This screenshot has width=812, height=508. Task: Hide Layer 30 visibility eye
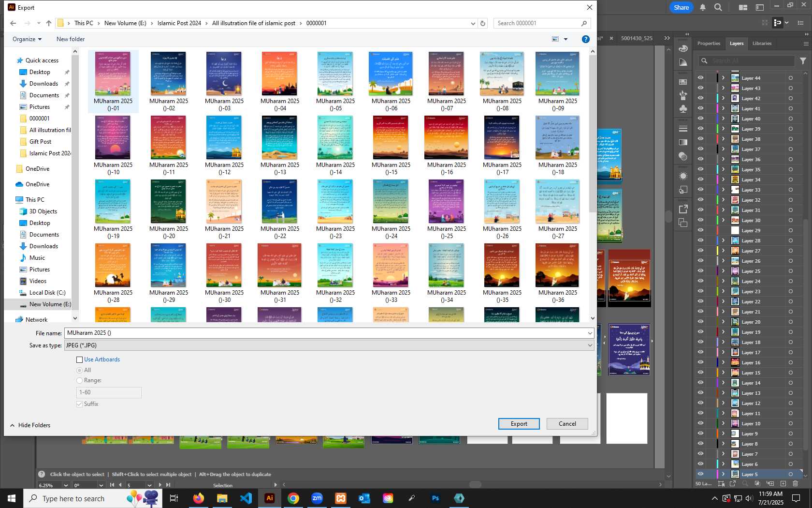click(x=700, y=220)
